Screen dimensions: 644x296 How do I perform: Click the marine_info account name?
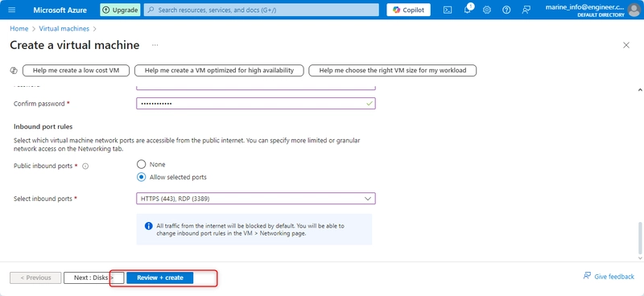585,7
